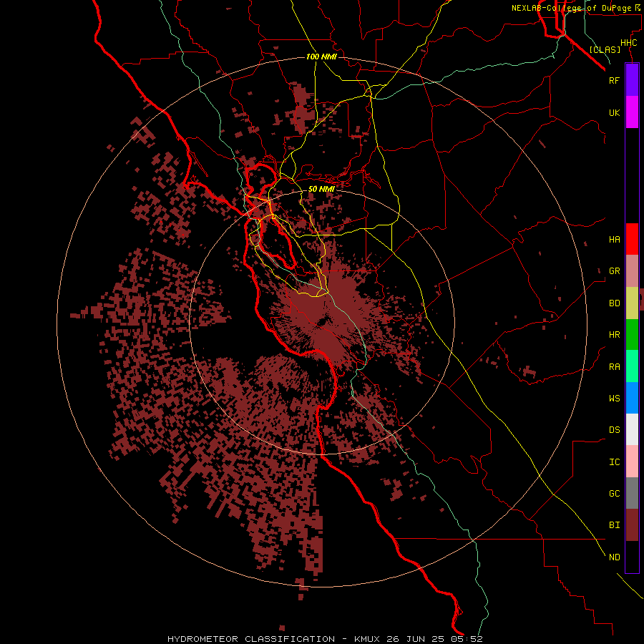Click the RA legend label
The height and width of the screenshot is (644, 644).
click(x=614, y=366)
